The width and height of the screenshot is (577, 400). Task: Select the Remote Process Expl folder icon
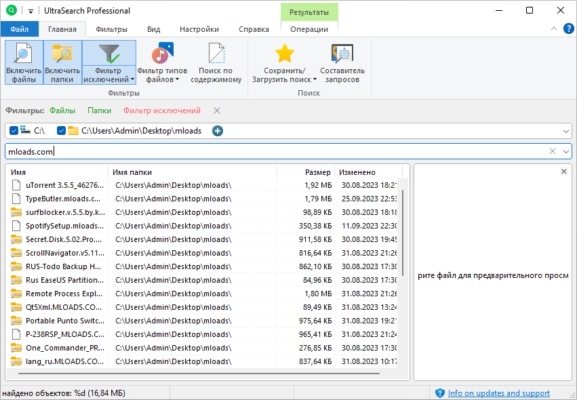pos(16,294)
